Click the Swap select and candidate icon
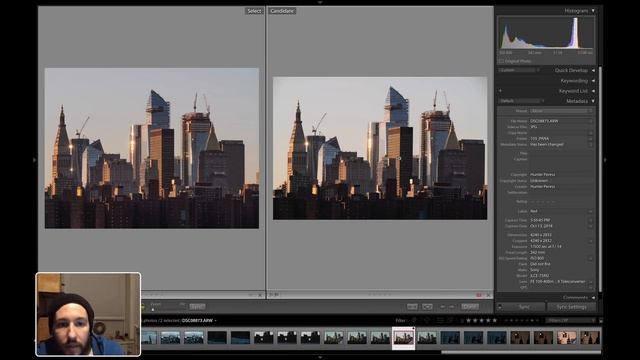The image size is (640, 360). [412, 307]
